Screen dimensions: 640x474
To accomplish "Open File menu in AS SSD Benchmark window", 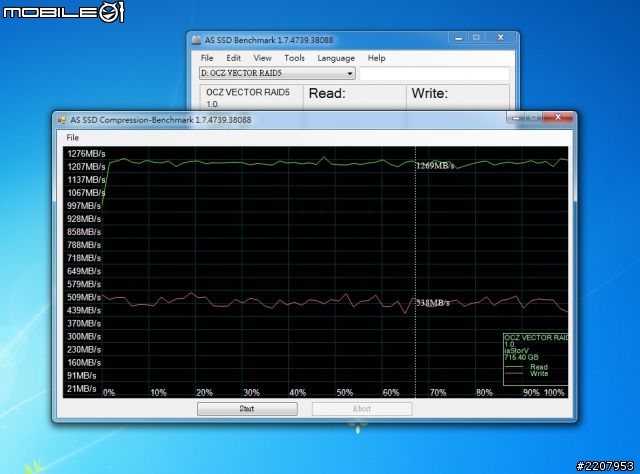I will [207, 58].
